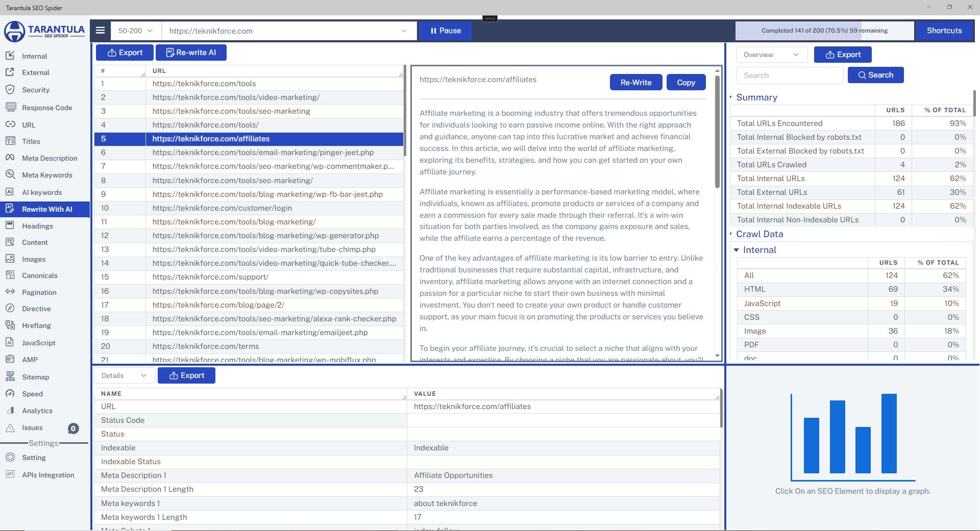
Task: Click the Response Code sidebar icon
Action: 10,107
